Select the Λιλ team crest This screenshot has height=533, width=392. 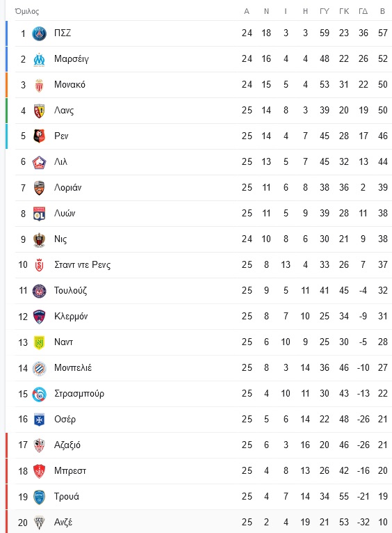click(x=39, y=162)
